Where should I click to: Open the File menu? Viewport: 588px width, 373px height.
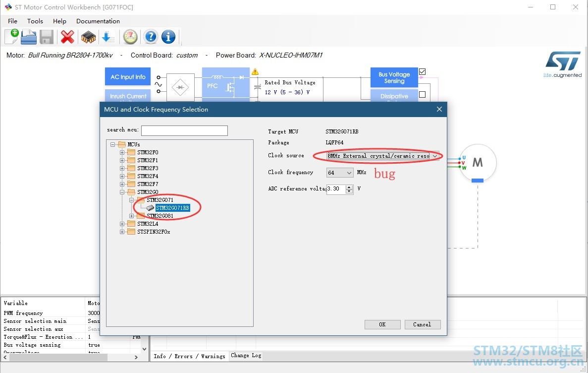pyautogui.click(x=12, y=21)
